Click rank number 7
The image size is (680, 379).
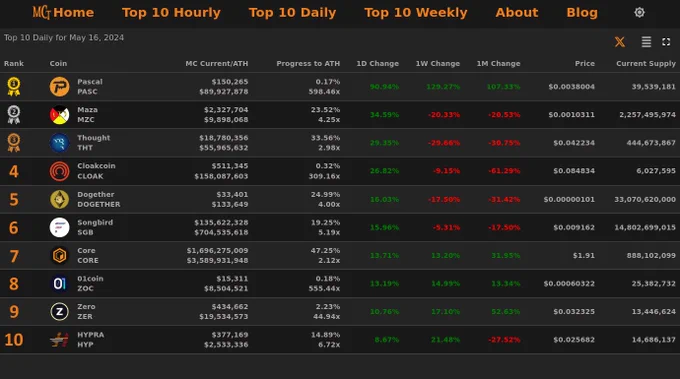pos(14,256)
